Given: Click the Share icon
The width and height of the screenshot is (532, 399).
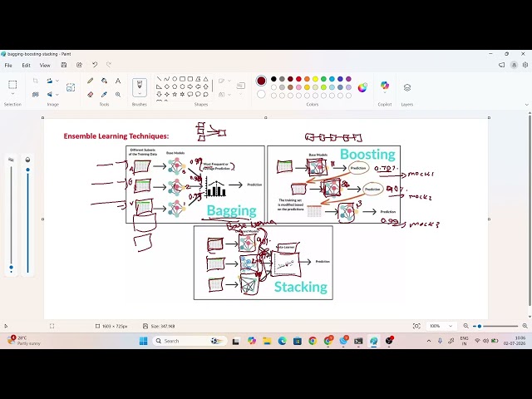Looking at the screenshot, I should pyautogui.click(x=80, y=65).
